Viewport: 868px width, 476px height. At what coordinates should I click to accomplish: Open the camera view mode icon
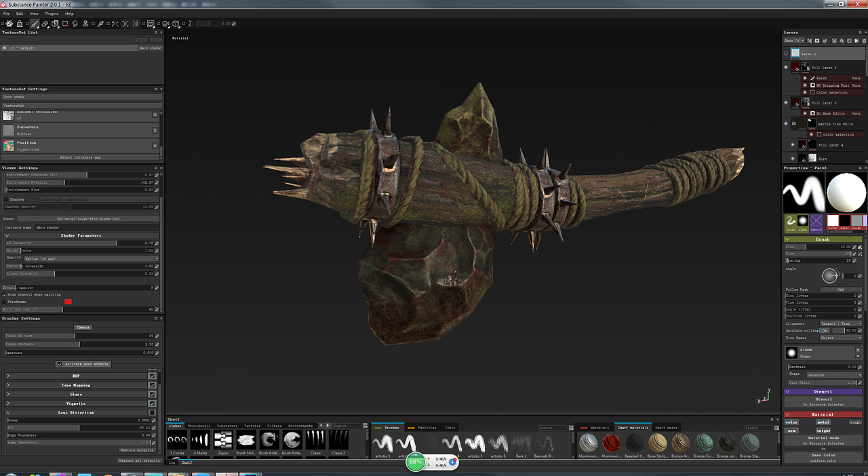[165, 24]
